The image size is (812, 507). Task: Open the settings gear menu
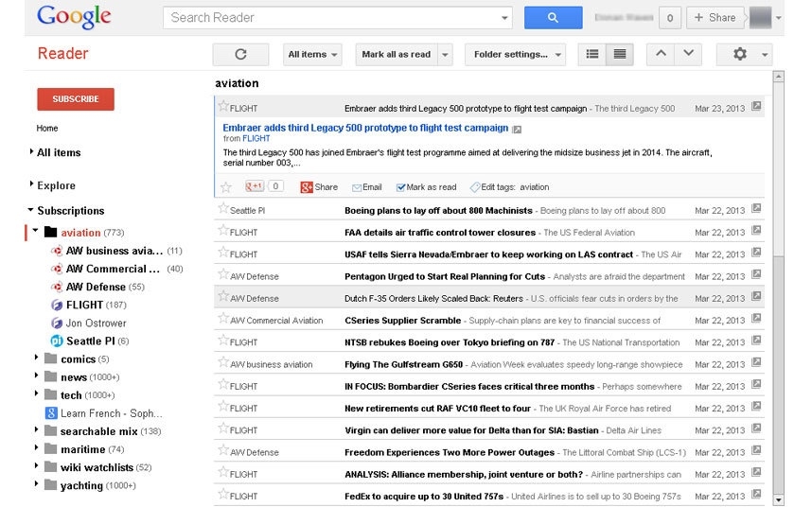[x=744, y=55]
